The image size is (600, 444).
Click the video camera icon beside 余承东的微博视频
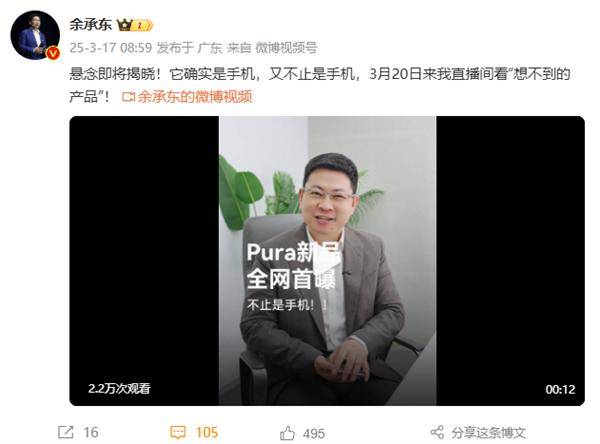pyautogui.click(x=129, y=97)
